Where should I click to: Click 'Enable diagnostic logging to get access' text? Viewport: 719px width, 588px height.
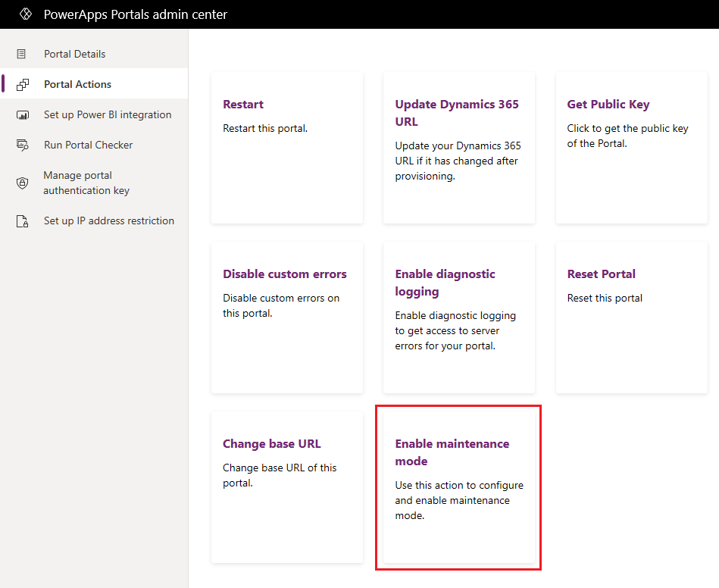tap(455, 330)
